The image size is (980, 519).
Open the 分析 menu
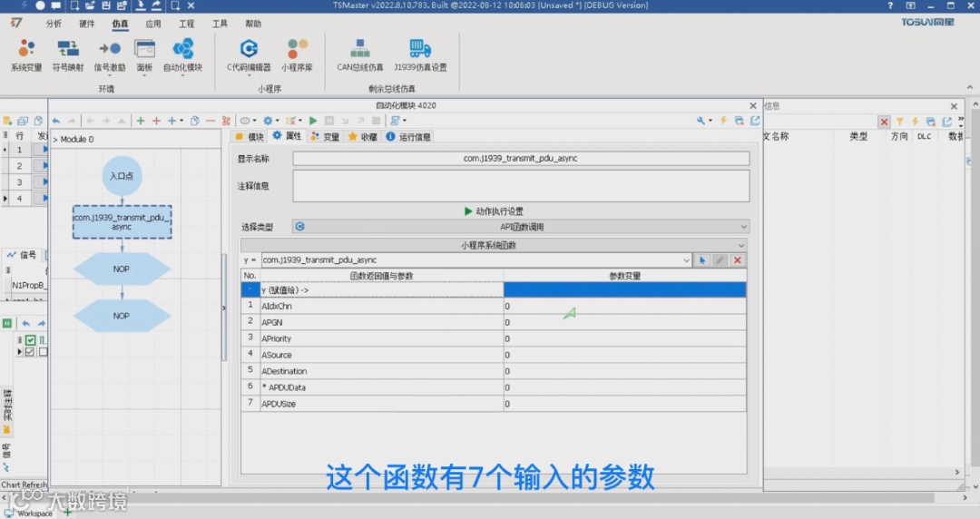pos(54,24)
